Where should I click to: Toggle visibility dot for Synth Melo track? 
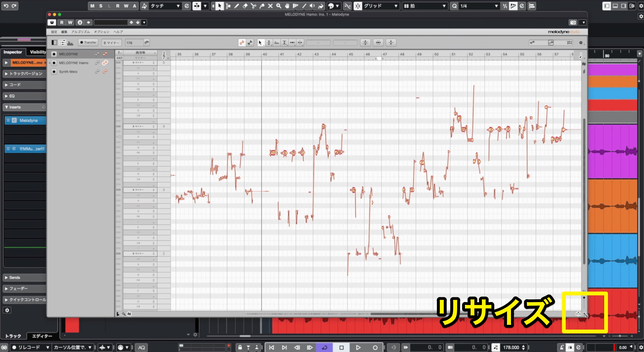pos(54,71)
